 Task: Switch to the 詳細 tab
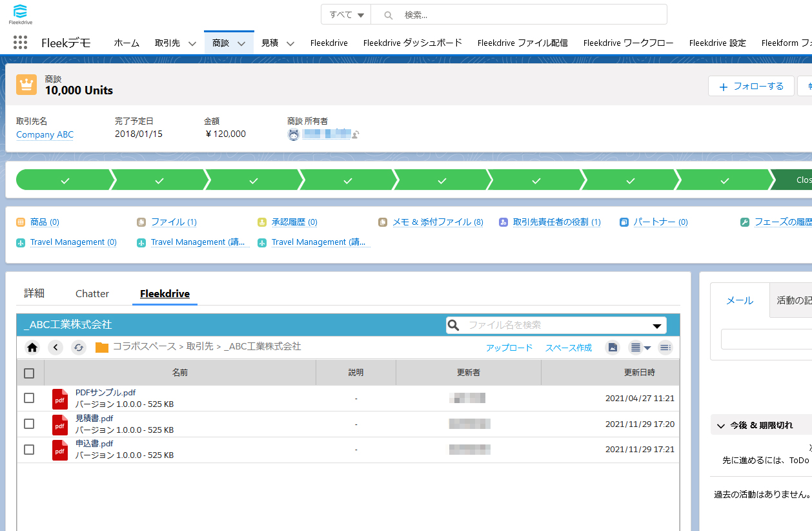[x=34, y=293]
